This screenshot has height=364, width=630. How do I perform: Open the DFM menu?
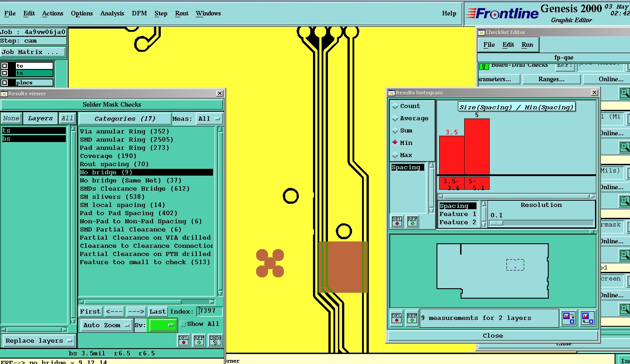coord(139,13)
